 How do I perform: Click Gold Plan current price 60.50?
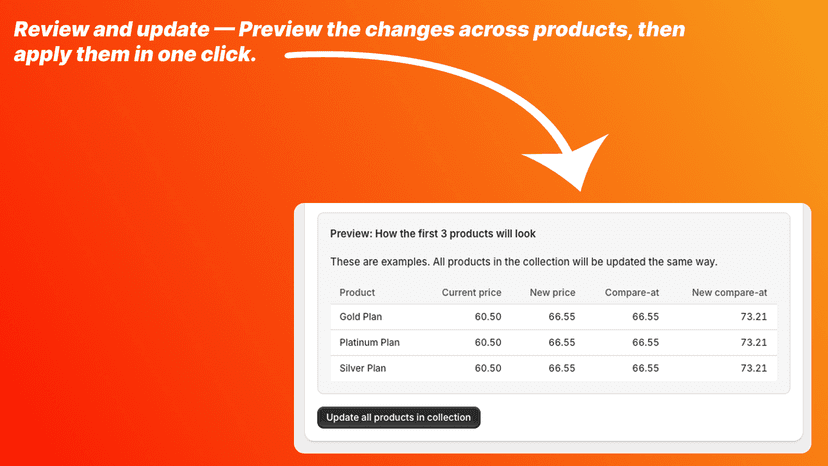coord(488,317)
